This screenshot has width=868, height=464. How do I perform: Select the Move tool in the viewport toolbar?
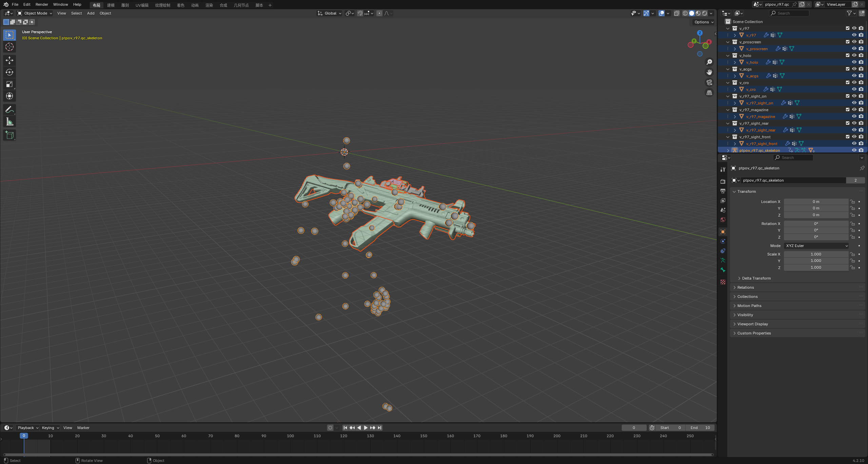9,60
